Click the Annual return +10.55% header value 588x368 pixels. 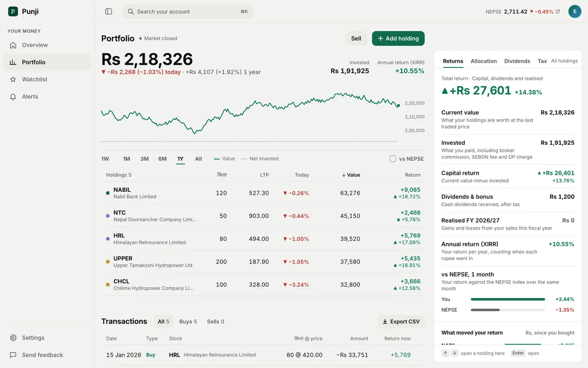point(410,71)
